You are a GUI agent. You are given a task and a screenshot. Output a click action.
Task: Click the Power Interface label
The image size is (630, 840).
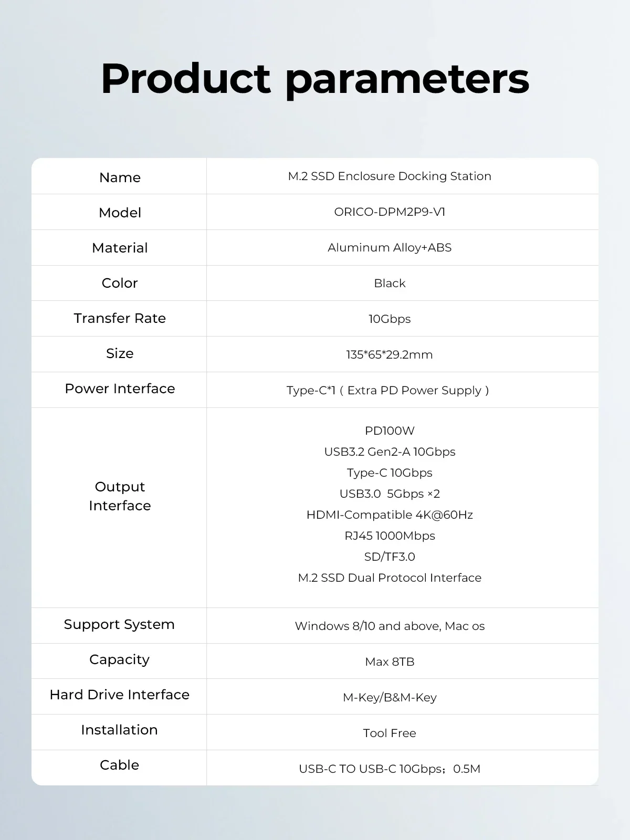120,388
